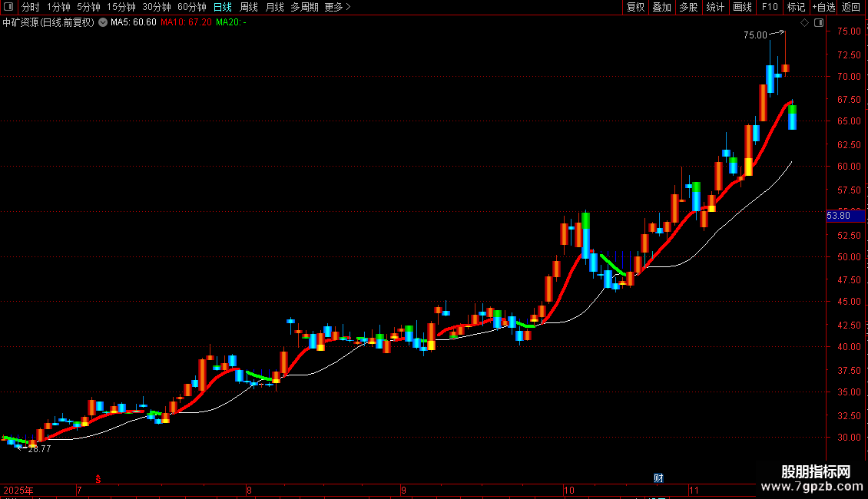Click the month 8 axis label
This screenshot has width=868, height=499.
249,490
